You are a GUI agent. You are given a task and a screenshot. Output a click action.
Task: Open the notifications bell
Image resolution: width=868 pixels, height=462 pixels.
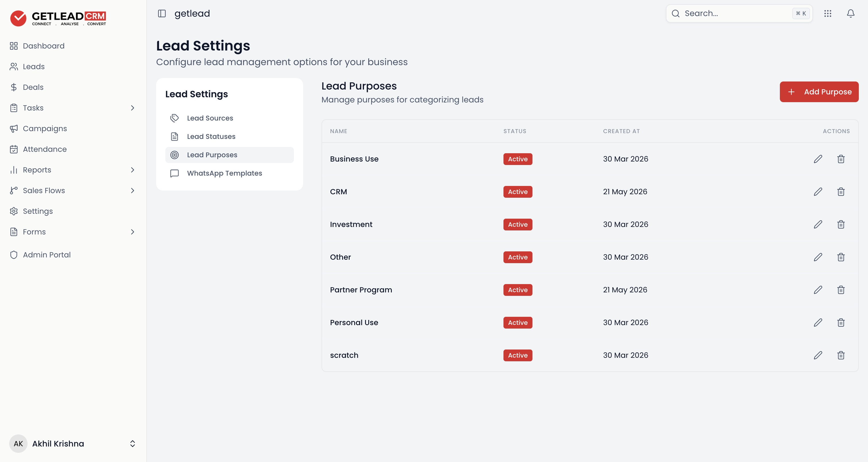click(x=850, y=13)
